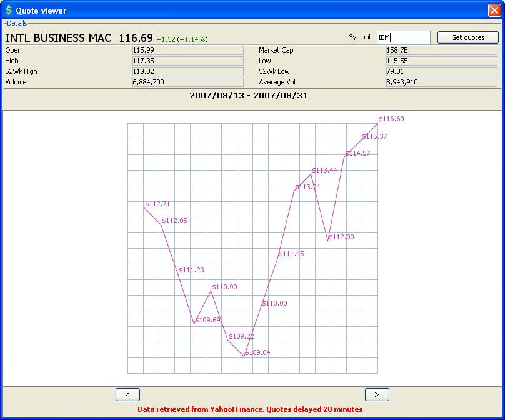This screenshot has width=505, height=420.
Task: Click the Low label in details
Action: click(x=265, y=61)
